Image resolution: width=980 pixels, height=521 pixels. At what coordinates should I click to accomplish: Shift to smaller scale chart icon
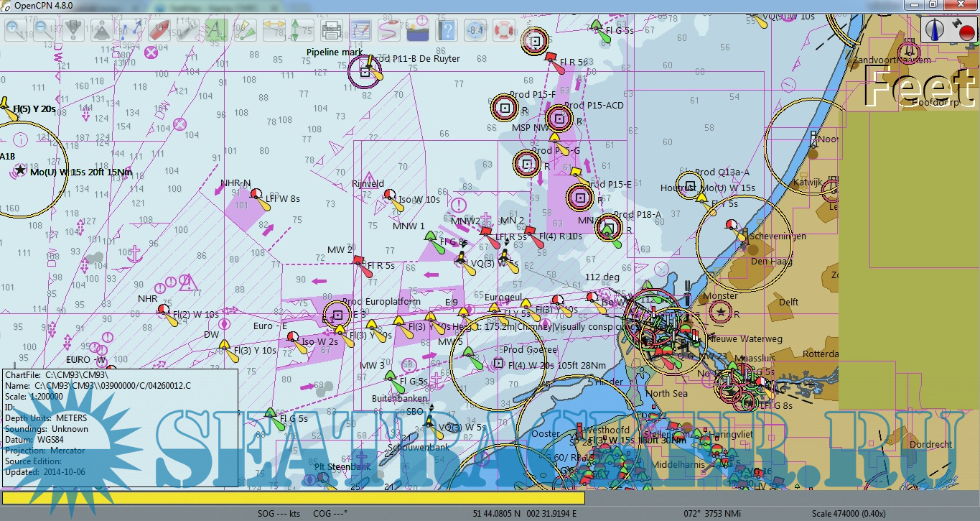click(x=101, y=31)
